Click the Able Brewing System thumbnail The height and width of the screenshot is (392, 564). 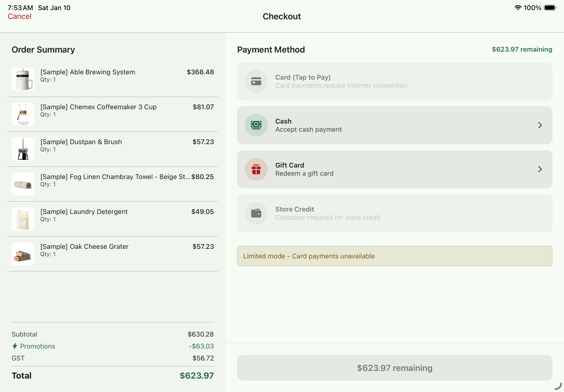pos(23,79)
